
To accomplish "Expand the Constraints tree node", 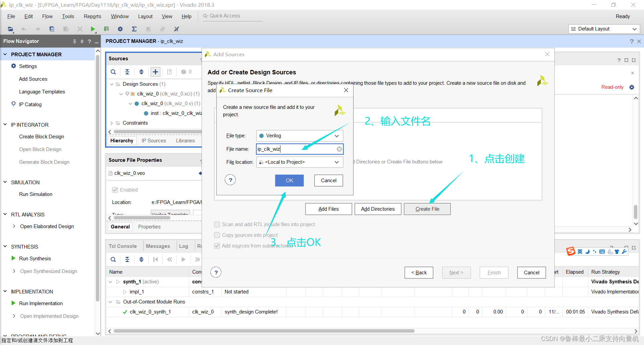I will tap(112, 123).
